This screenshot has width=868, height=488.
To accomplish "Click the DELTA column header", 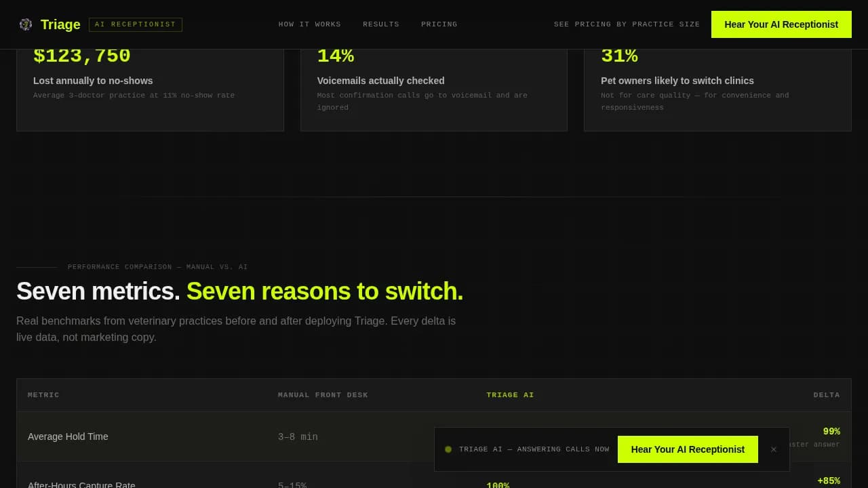I will 827,394.
